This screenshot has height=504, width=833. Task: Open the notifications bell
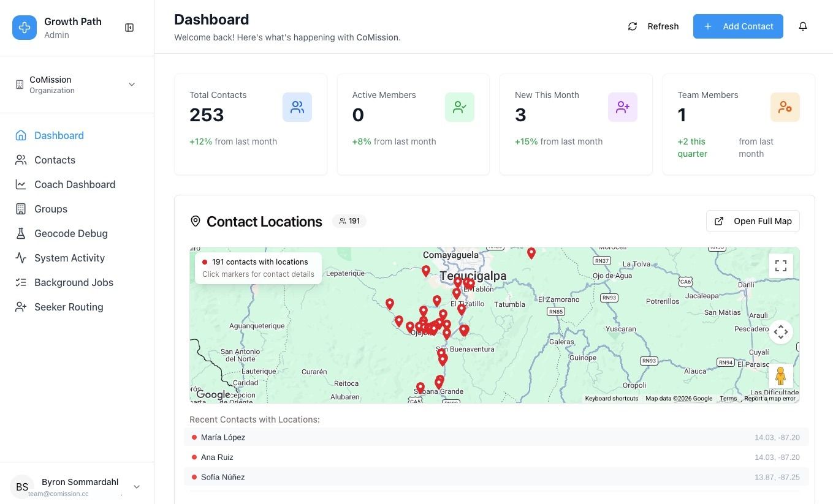tap(803, 26)
